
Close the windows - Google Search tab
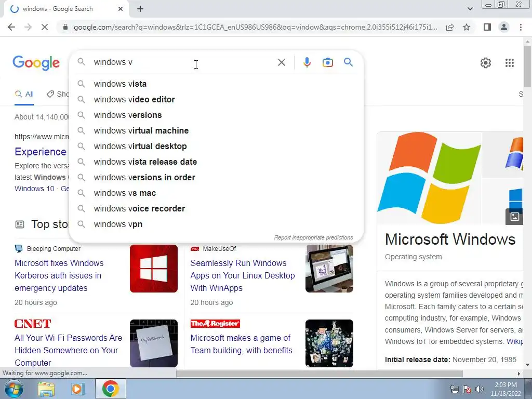click(121, 9)
